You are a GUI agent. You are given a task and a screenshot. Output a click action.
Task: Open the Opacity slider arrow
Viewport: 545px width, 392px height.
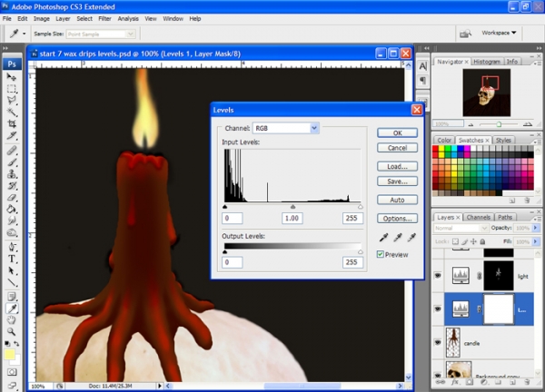point(535,228)
